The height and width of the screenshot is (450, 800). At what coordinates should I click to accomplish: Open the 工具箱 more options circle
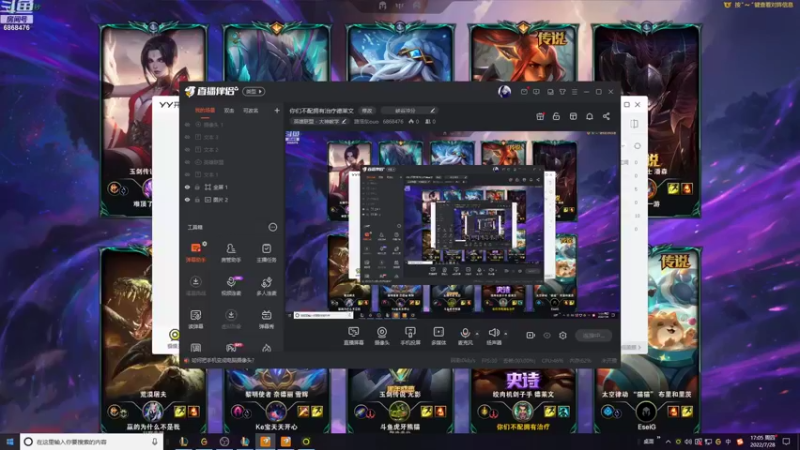coord(272,227)
